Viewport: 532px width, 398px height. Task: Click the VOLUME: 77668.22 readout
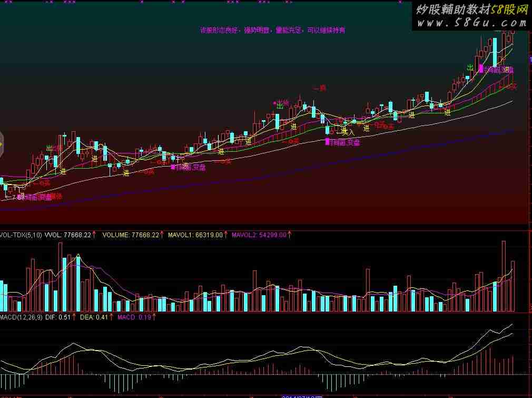pos(131,235)
